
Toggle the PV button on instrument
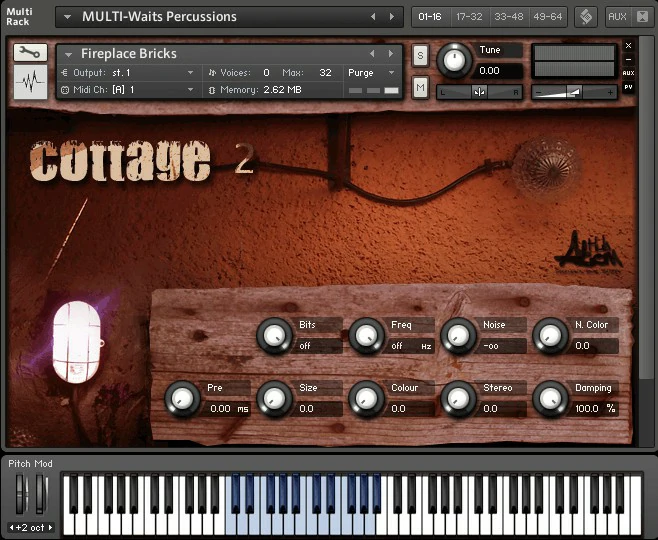(x=628, y=87)
